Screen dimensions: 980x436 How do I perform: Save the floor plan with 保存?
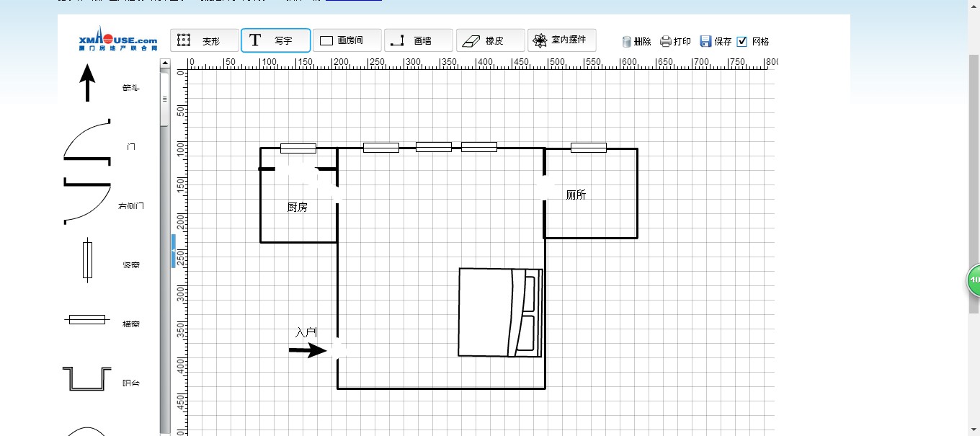coord(716,42)
